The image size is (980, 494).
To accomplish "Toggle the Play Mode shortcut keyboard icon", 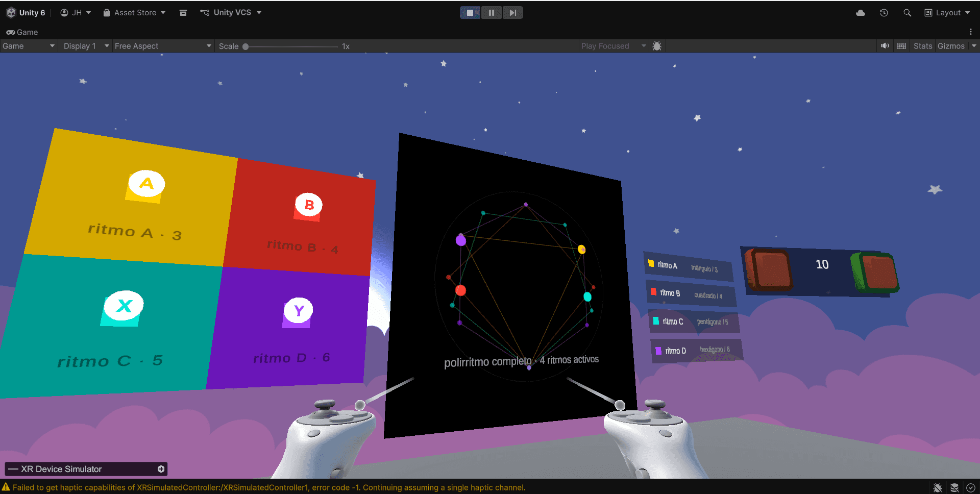I will pos(901,46).
